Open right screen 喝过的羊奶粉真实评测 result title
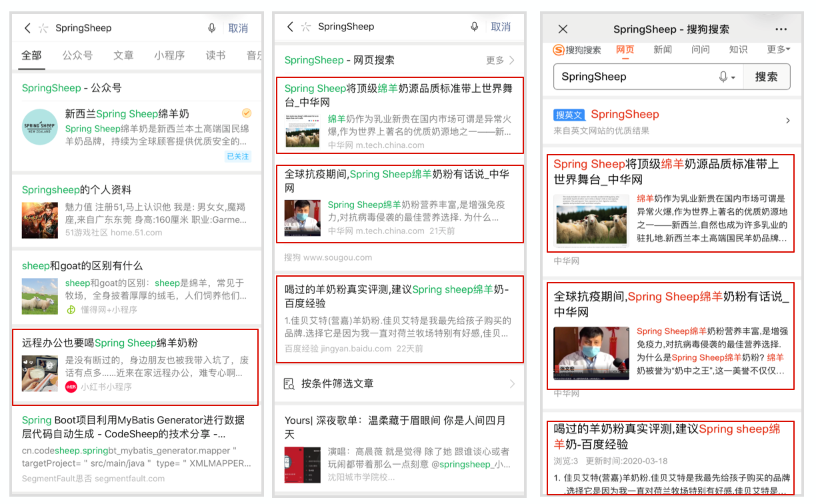The height and width of the screenshot is (504, 816). pyautogui.click(x=667, y=437)
